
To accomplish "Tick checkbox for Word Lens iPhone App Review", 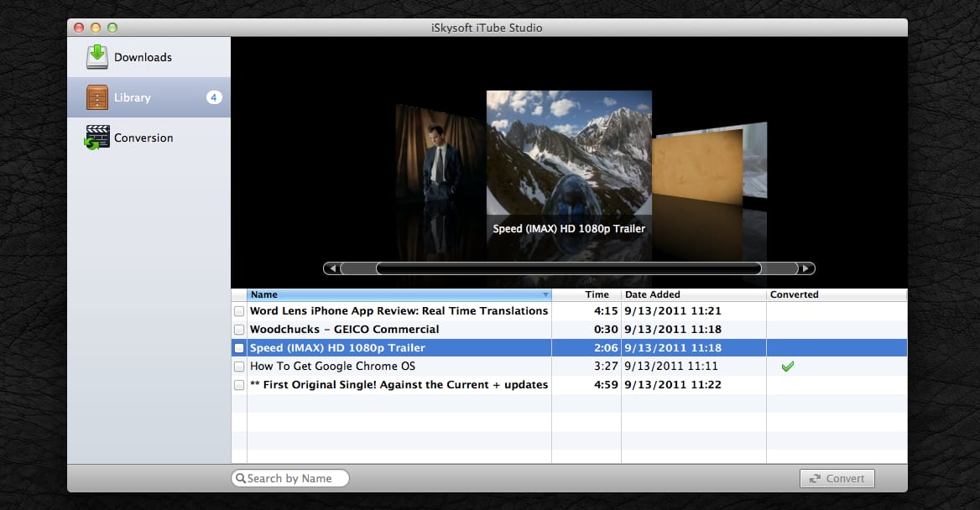I will pyautogui.click(x=239, y=311).
